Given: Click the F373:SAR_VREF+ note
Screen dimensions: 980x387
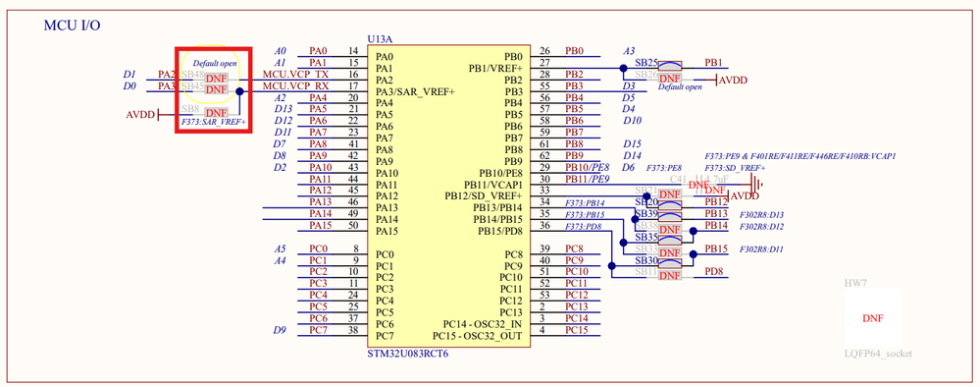Looking at the screenshot, I should pyautogui.click(x=214, y=123).
